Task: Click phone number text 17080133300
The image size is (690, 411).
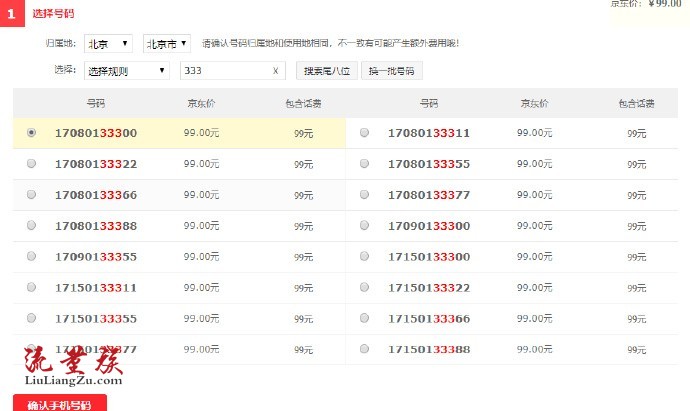Action: click(96, 133)
